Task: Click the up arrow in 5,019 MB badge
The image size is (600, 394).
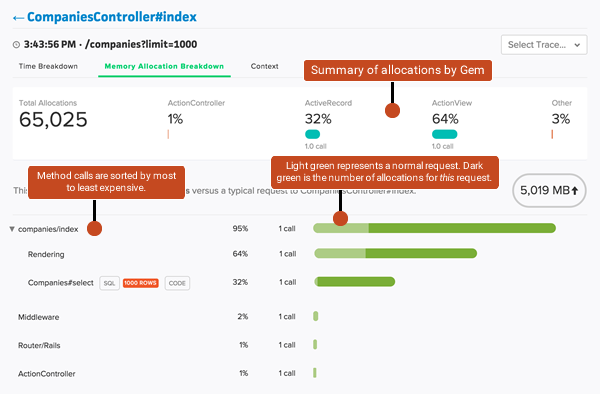Action: [x=575, y=190]
